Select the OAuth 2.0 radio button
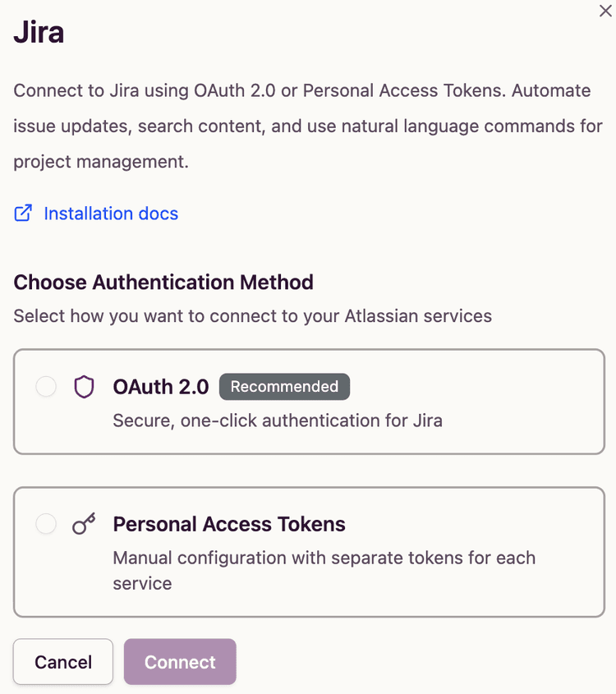Viewport: 616px width, 694px height. pyautogui.click(x=45, y=386)
